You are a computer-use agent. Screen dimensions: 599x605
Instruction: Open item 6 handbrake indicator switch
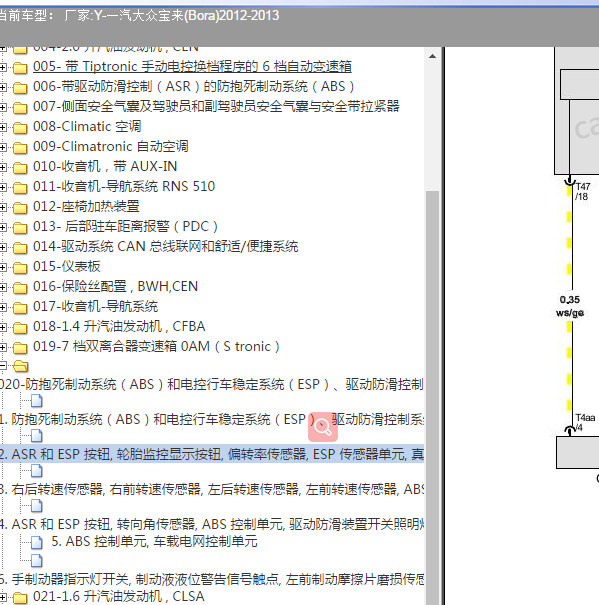[x=212, y=579]
